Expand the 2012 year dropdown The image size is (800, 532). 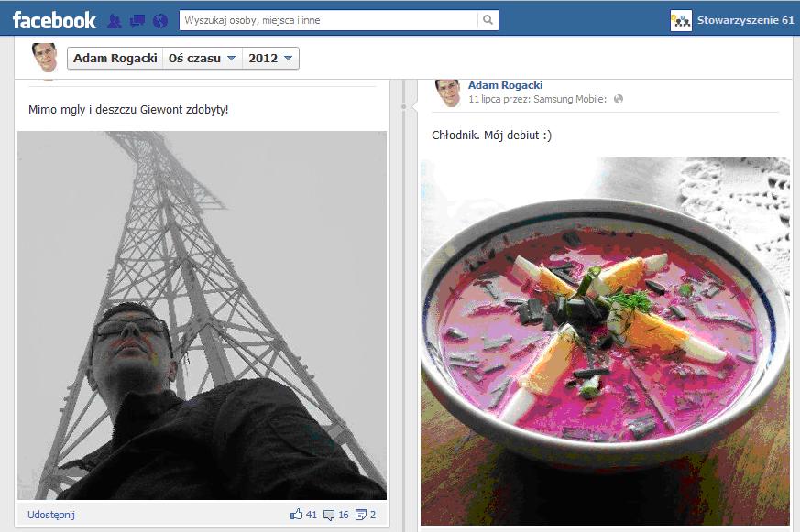point(270,58)
